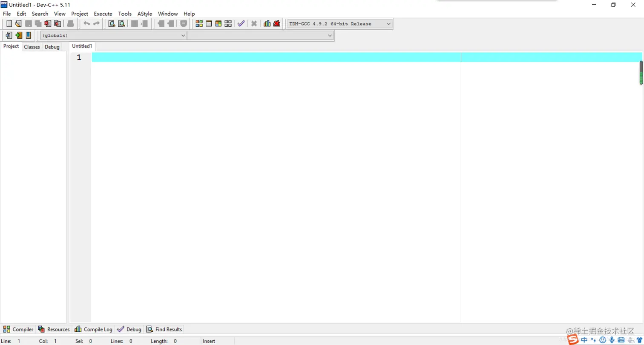Expand the empty function members dropdown
The height and width of the screenshot is (345, 644).
point(260,36)
